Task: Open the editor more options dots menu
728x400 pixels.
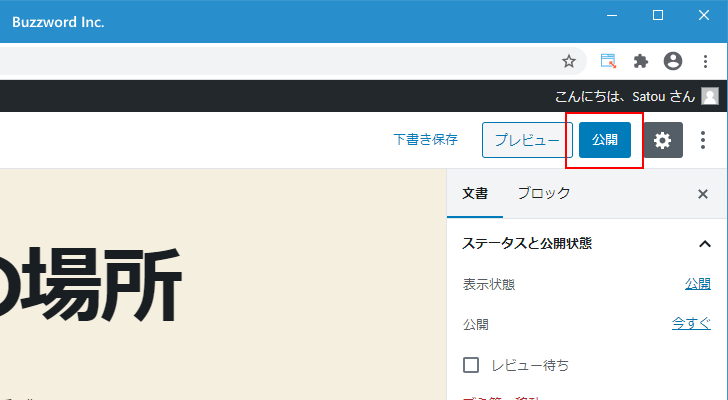Action: click(x=703, y=140)
